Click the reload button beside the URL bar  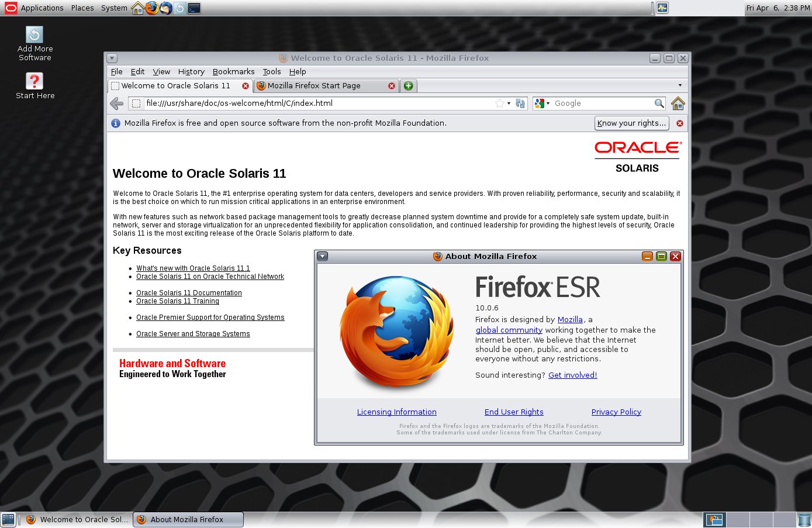pyautogui.click(x=520, y=103)
